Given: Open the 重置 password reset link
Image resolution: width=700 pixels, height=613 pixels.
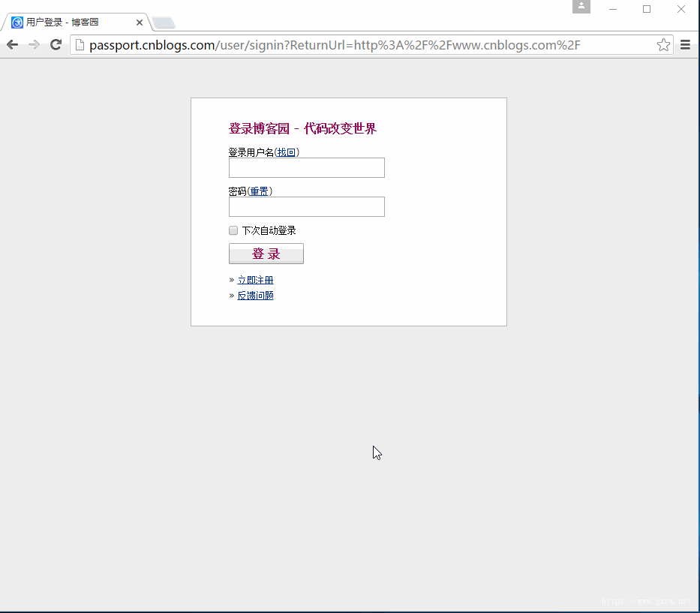Looking at the screenshot, I should 259,191.
